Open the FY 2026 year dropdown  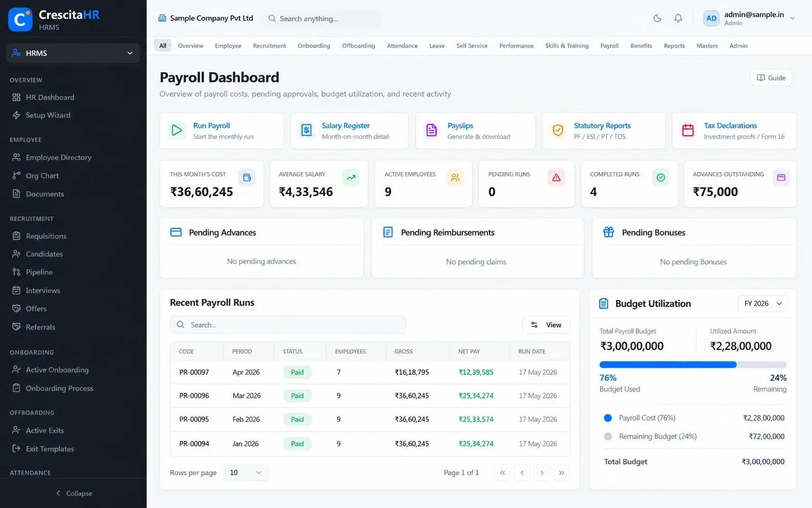point(763,304)
